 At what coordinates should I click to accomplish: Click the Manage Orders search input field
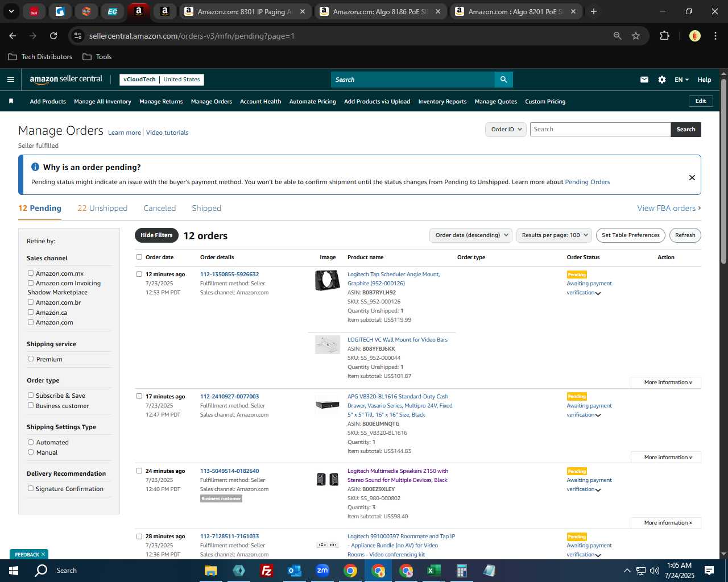click(600, 130)
